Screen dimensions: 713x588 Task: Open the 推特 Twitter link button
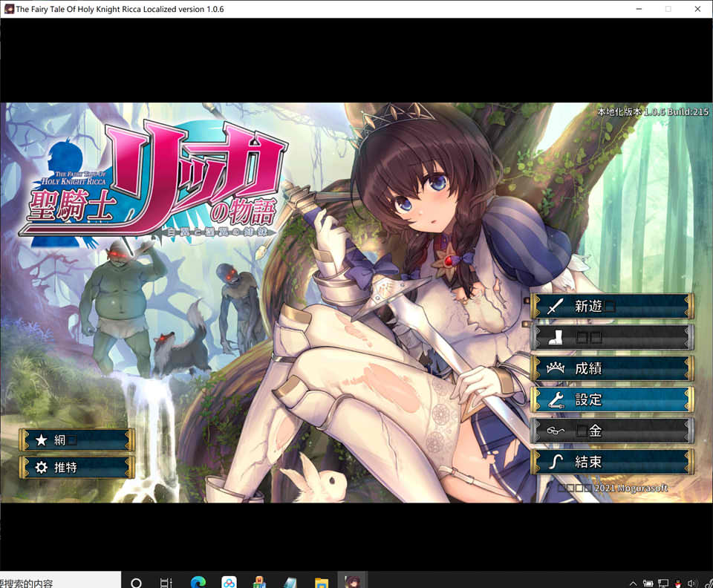click(76, 467)
